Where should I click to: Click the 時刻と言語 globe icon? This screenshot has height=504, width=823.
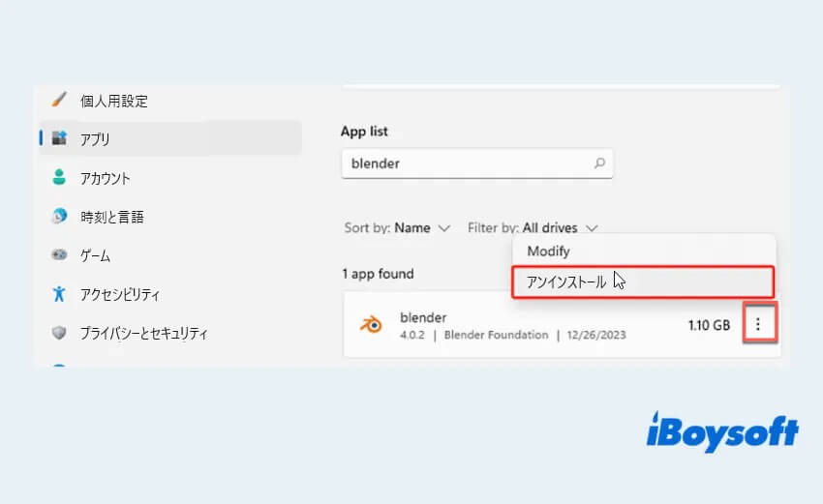pos(59,217)
